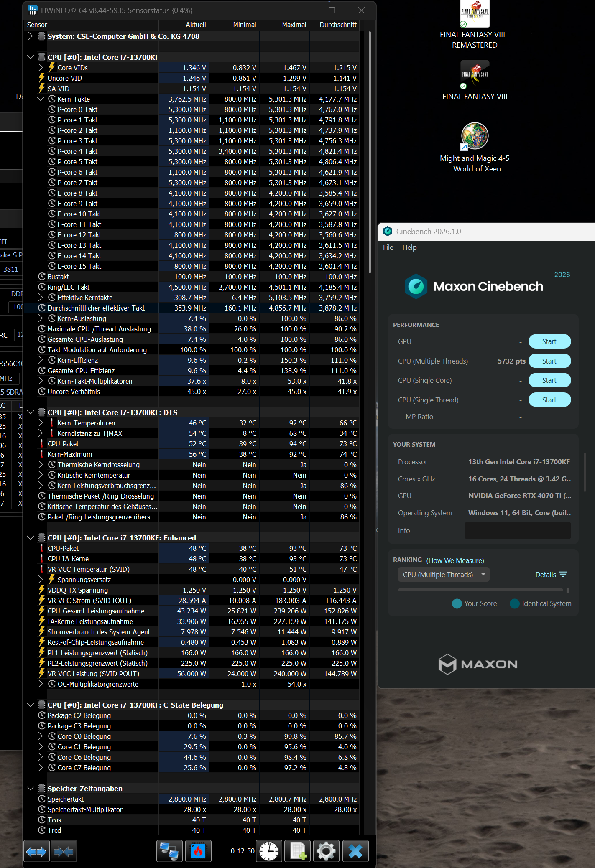Select the P-core 0 Takt row

(192, 109)
